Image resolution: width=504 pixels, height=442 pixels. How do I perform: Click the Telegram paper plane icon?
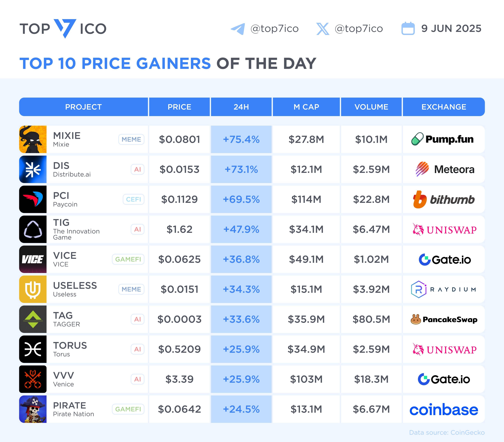[238, 29]
